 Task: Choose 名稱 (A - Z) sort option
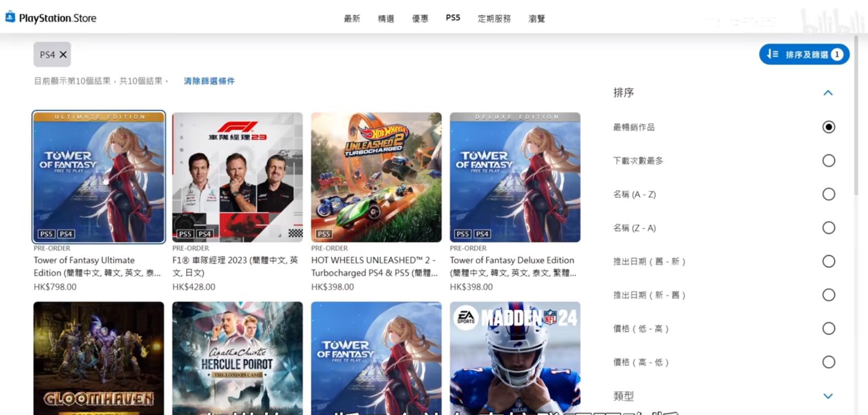(828, 194)
